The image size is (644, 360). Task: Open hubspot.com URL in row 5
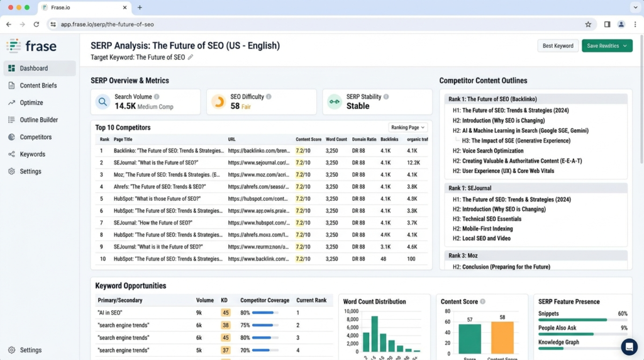point(258,198)
